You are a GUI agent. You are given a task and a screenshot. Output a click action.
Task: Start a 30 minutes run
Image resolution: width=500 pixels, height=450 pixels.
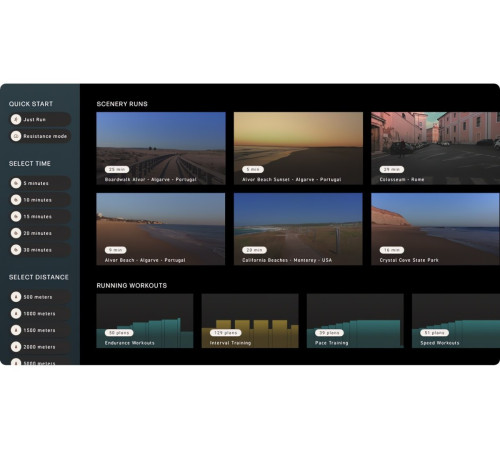pyautogui.click(x=40, y=250)
